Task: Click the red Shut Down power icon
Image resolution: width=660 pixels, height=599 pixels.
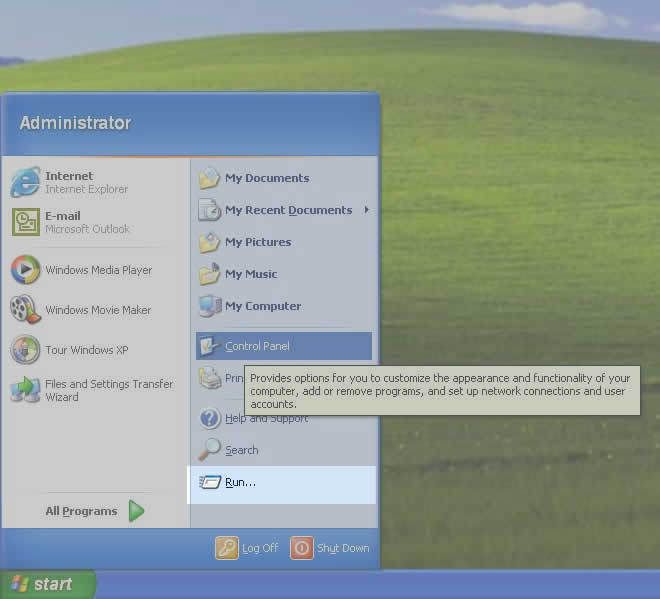Action: click(302, 548)
